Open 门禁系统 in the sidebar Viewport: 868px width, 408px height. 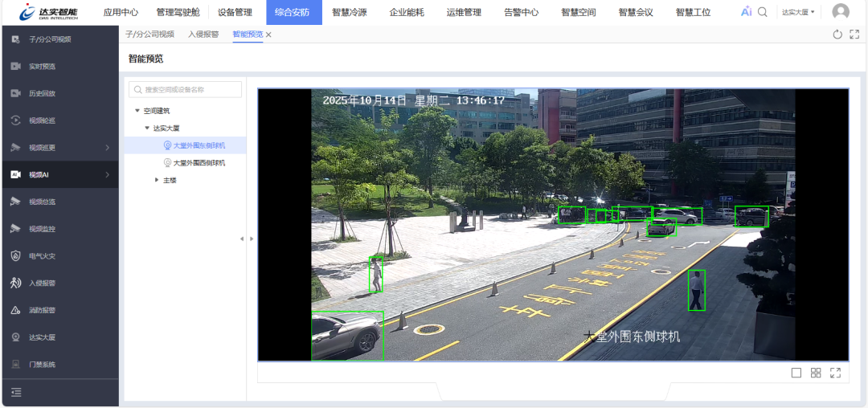[59, 365]
